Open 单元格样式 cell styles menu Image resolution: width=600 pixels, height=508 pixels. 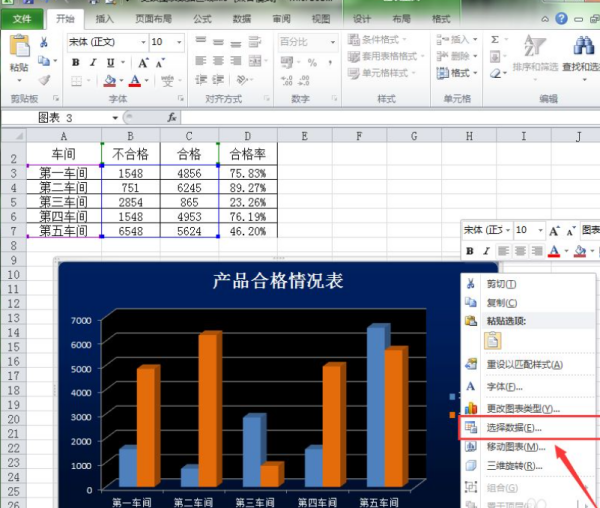381,73
